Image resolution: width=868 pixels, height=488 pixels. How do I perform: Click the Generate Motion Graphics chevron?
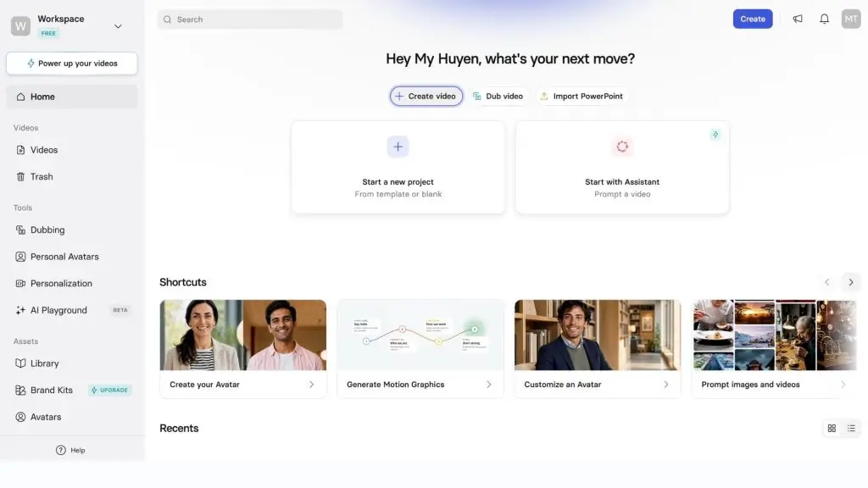tap(489, 385)
